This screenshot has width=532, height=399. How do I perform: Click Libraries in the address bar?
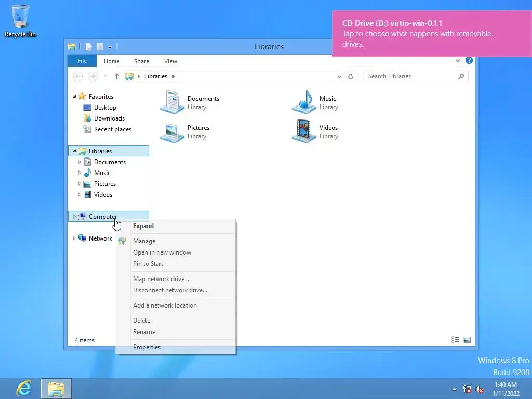click(x=156, y=77)
